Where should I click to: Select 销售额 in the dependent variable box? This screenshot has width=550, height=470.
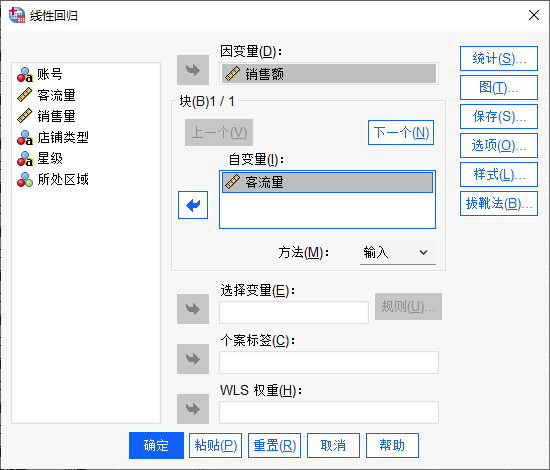pos(329,74)
